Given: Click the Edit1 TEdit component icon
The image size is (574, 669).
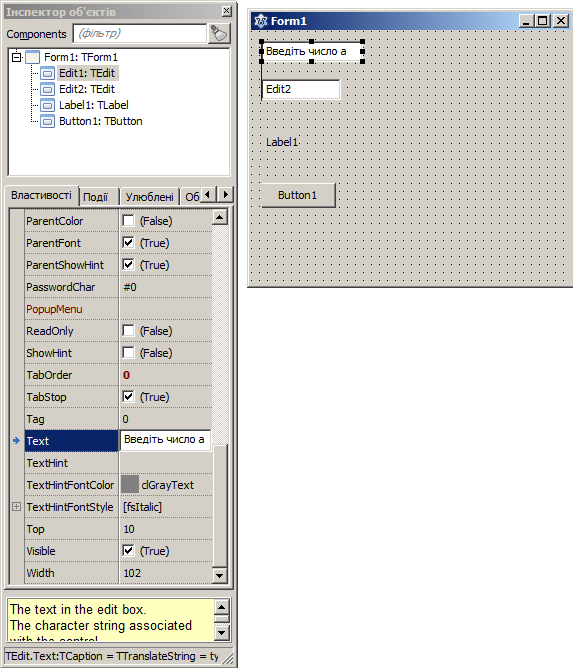Looking at the screenshot, I should pos(47,73).
